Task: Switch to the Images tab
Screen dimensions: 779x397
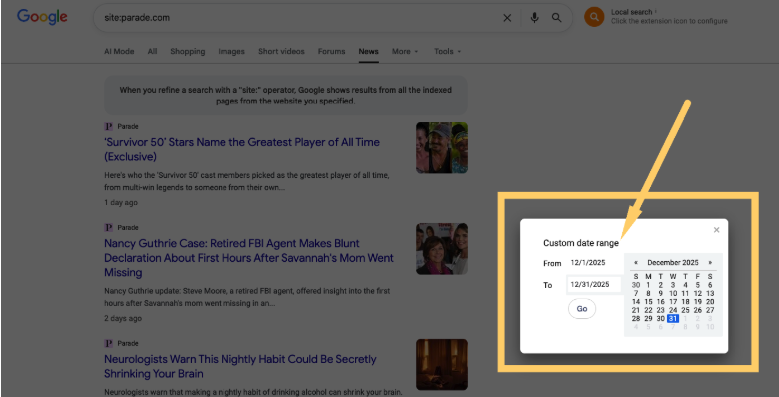Action: pos(232,51)
